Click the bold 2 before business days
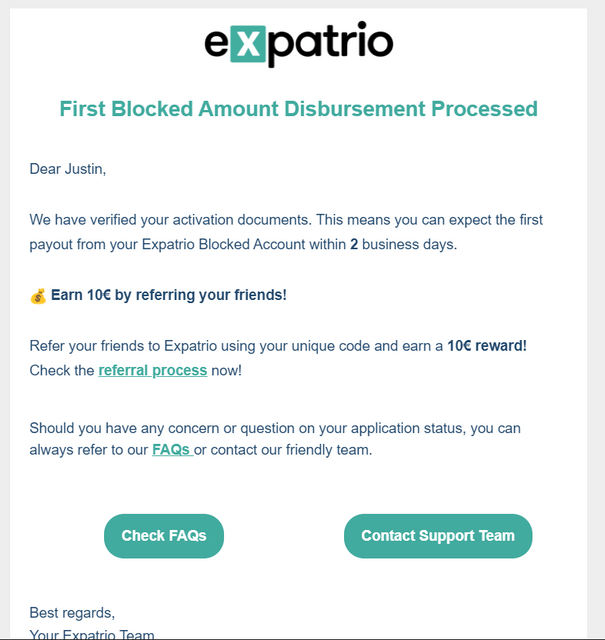This screenshot has height=640, width=605. 354,244
